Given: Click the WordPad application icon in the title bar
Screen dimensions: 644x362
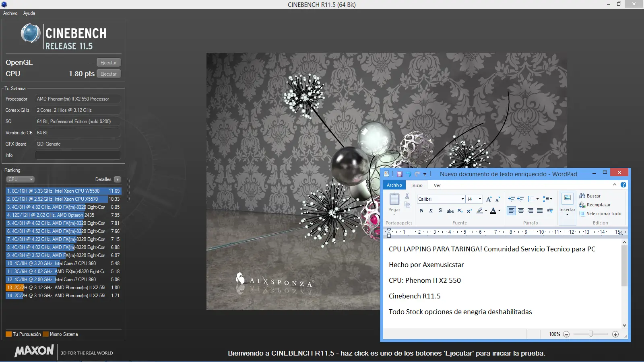Looking at the screenshot, I should (x=386, y=174).
